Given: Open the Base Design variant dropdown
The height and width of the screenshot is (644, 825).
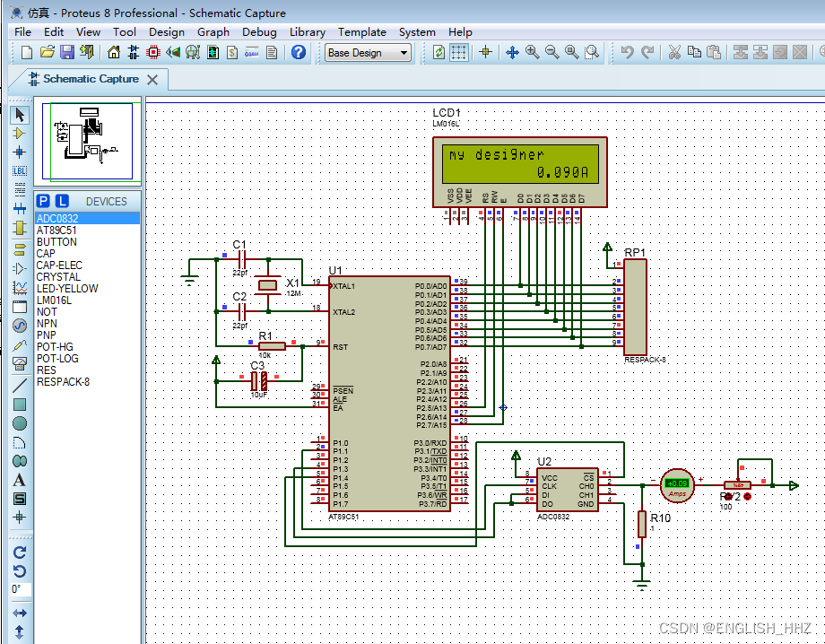Looking at the screenshot, I should pos(368,53).
